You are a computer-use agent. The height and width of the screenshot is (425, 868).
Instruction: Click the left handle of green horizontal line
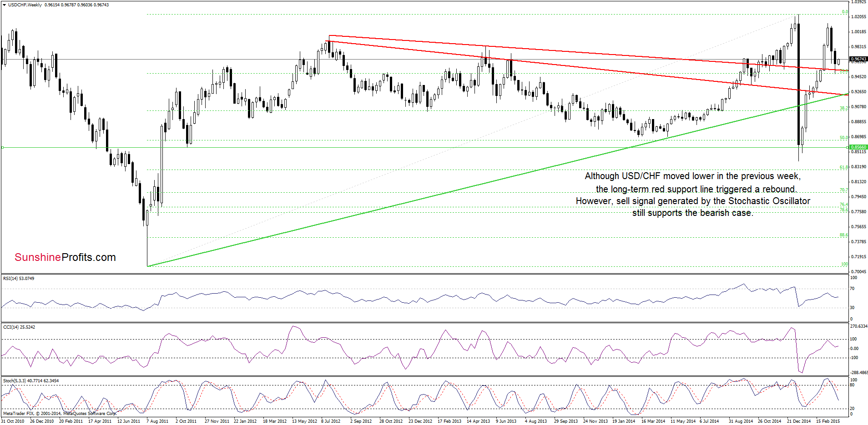(2, 147)
